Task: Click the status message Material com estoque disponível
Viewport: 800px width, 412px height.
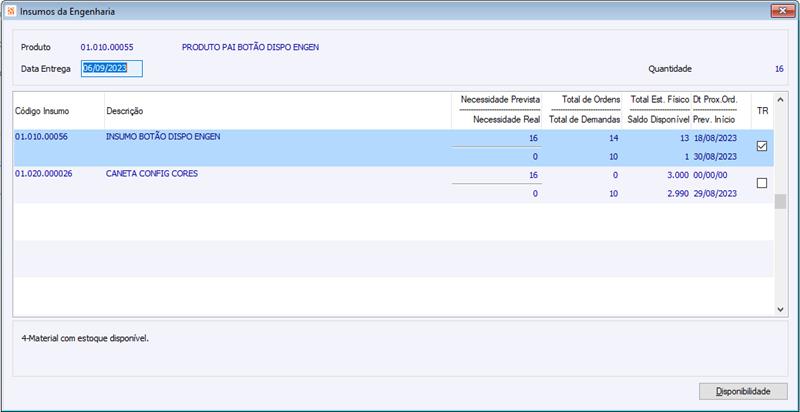Action: point(85,339)
